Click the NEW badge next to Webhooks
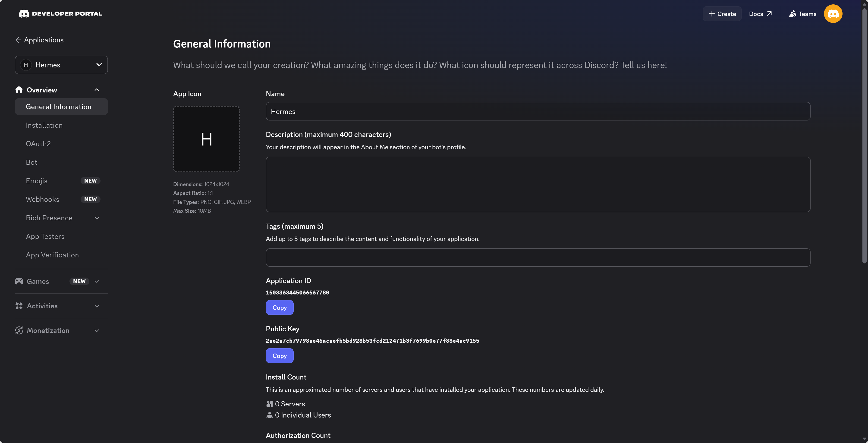This screenshot has width=868, height=443. pos(90,199)
